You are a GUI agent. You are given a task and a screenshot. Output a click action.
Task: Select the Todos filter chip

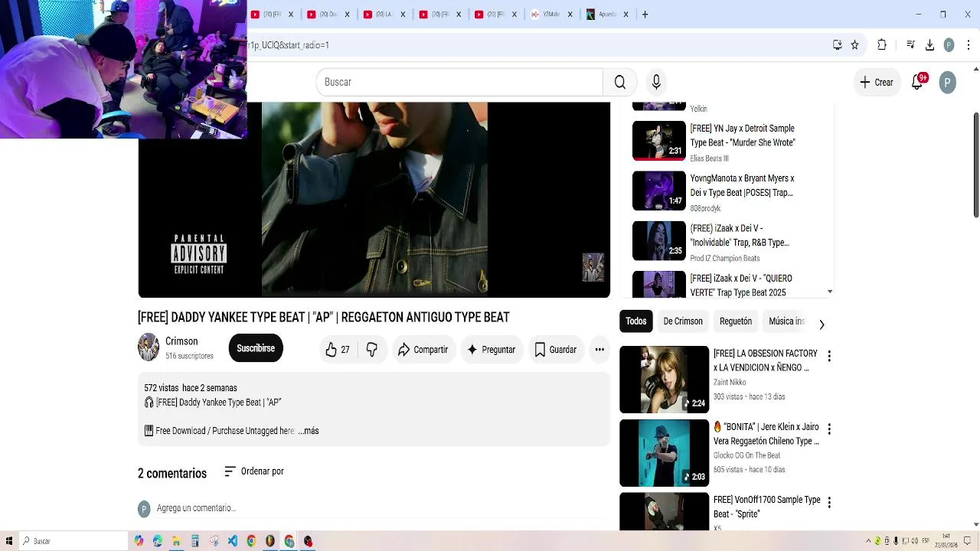(x=636, y=321)
